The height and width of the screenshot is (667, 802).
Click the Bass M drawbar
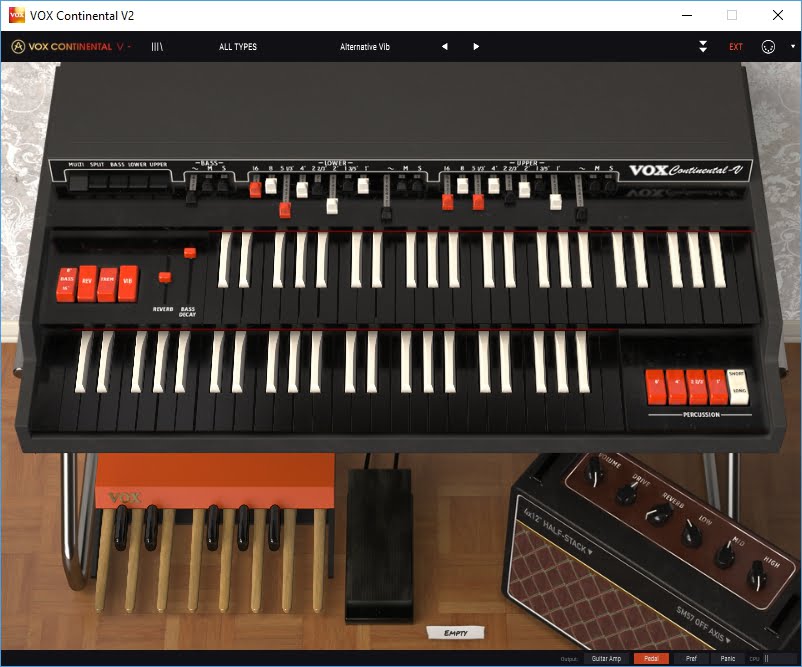point(208,184)
